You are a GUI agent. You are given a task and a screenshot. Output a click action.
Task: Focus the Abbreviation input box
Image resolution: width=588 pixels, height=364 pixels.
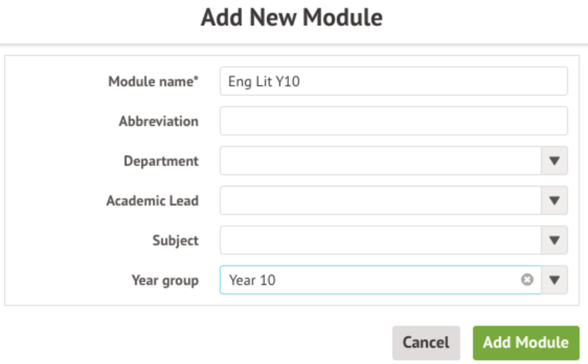coord(393,121)
